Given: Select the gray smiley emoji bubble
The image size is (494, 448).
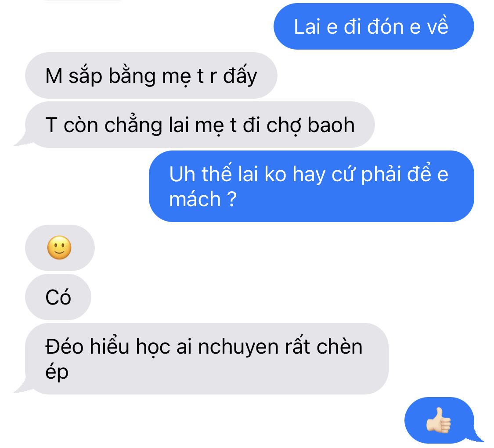Looking at the screenshot, I should coord(60,248).
